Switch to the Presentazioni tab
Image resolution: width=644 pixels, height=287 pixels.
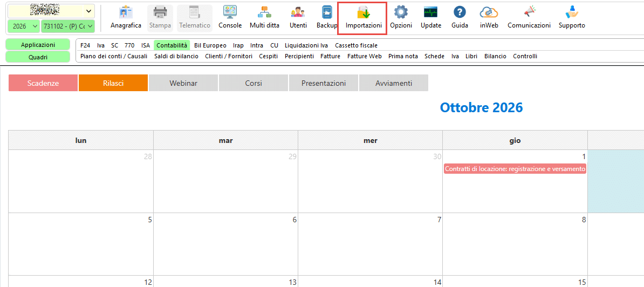(324, 83)
